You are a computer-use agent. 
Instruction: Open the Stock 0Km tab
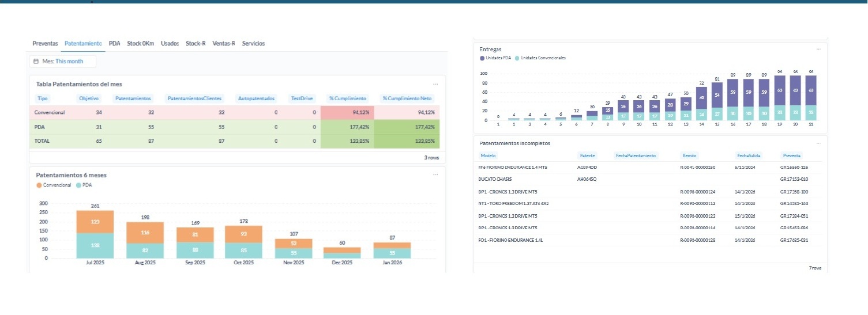pyautogui.click(x=140, y=44)
